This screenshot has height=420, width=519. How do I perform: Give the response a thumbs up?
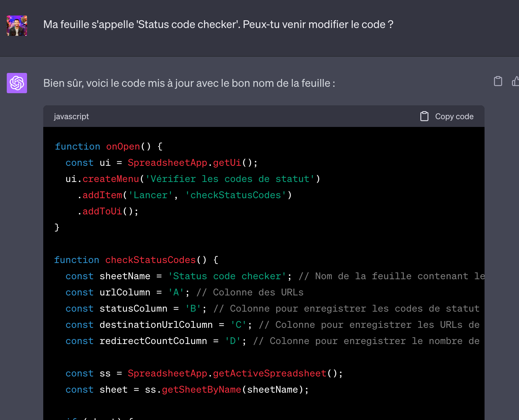[515, 81]
